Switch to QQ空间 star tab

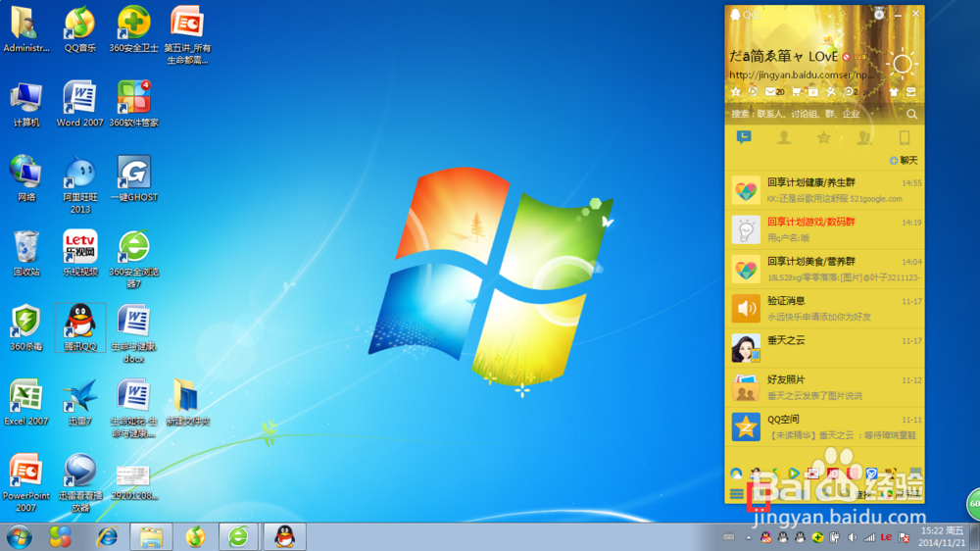tap(824, 137)
